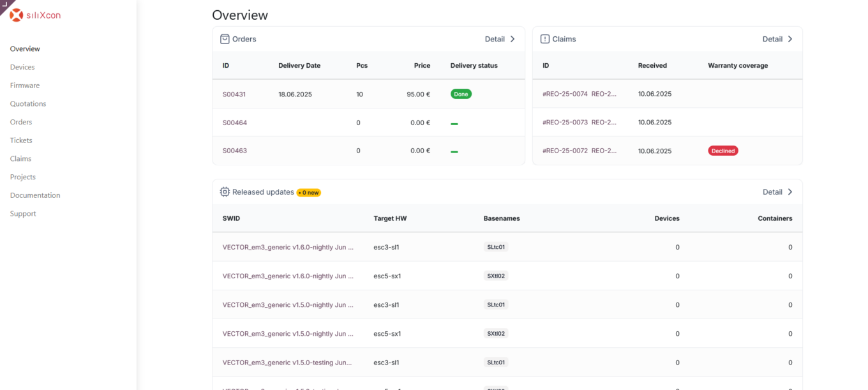Click SLtc01 tag in v1.5.0-testing row
The image size is (868, 390).
[x=496, y=362]
